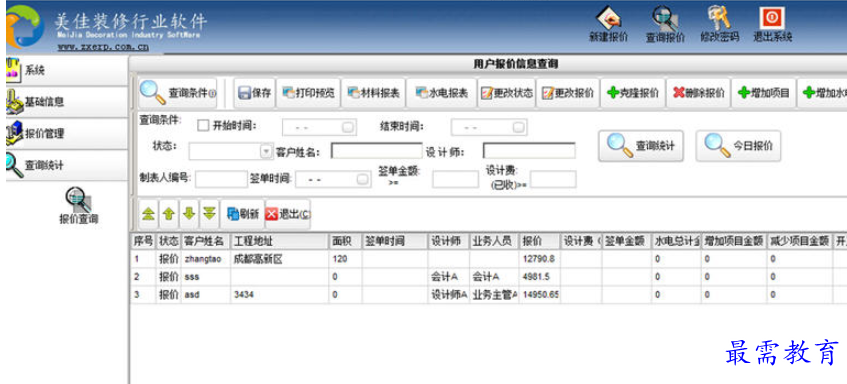Expand the 状态 dropdown

click(x=266, y=151)
